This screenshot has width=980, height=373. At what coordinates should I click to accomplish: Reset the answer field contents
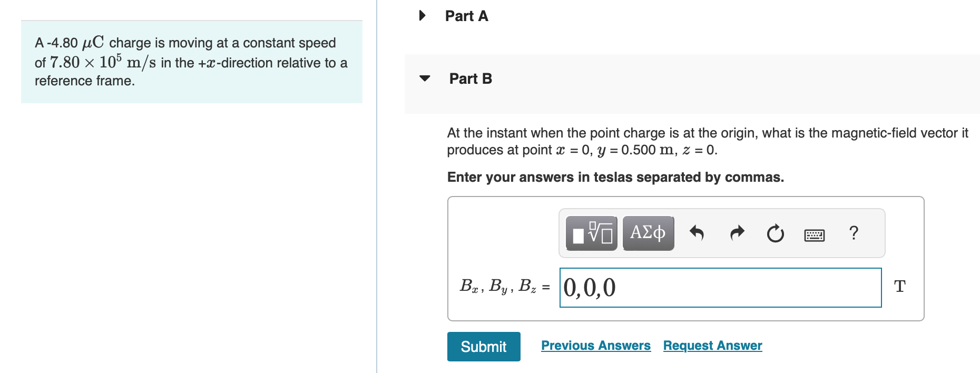pos(774,233)
